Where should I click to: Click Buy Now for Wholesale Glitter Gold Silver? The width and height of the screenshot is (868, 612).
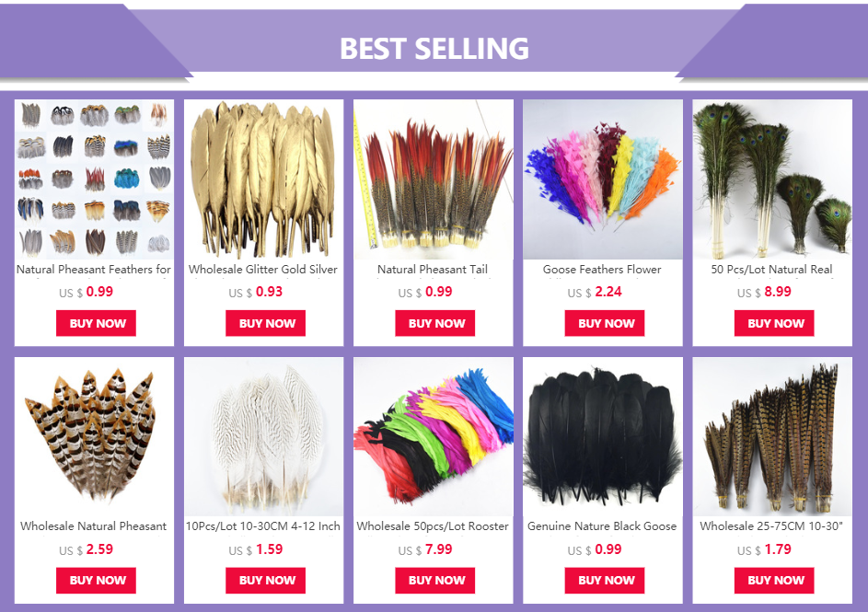[266, 323]
